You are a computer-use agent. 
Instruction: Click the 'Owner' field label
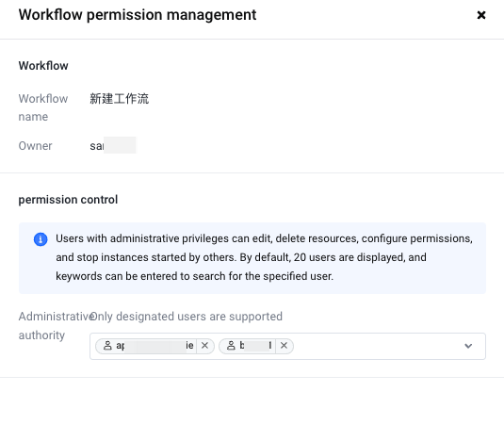36,146
